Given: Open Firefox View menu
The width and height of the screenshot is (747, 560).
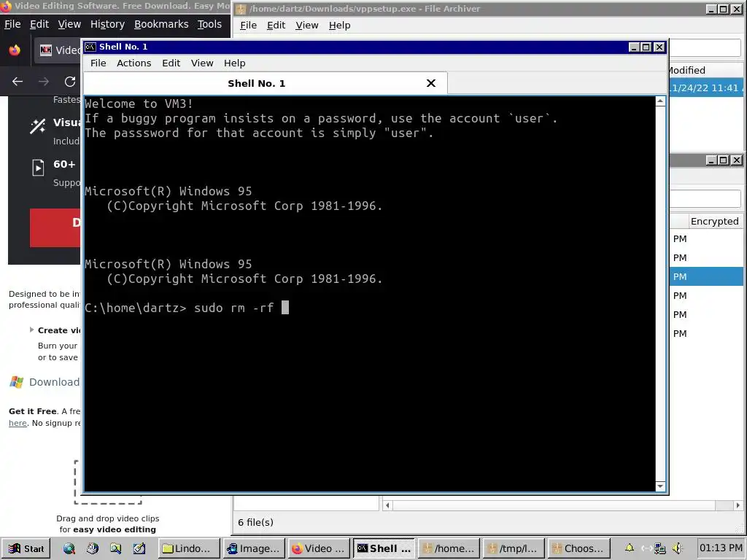Looking at the screenshot, I should point(69,24).
